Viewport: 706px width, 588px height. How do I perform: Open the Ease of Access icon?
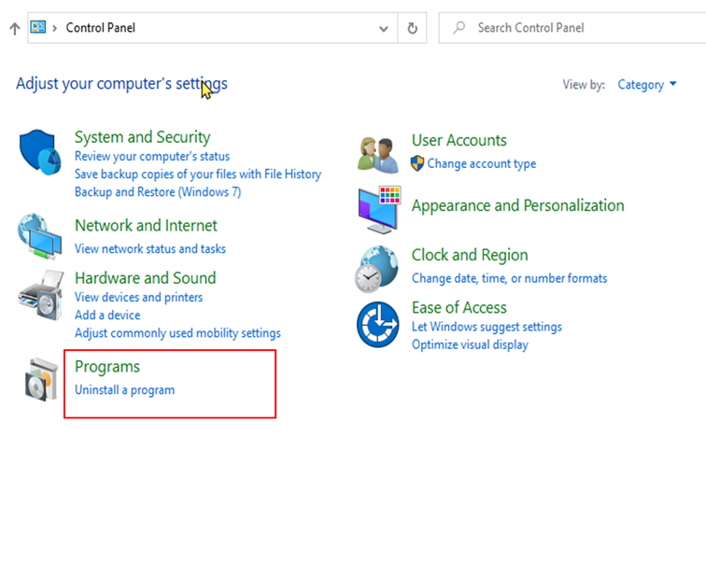pos(378,325)
